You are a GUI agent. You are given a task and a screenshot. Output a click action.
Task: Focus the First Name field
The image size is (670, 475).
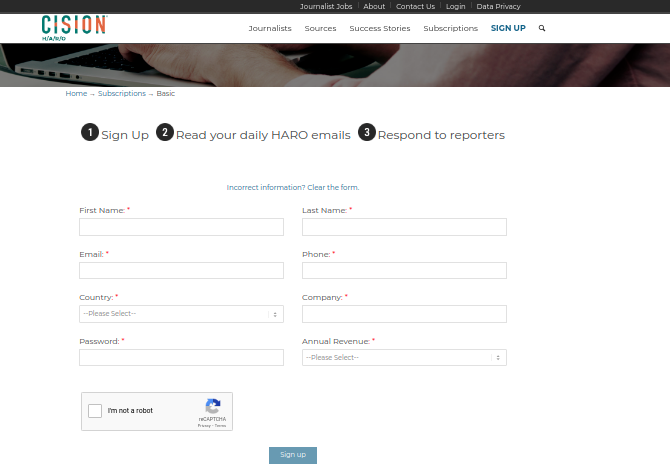pyautogui.click(x=181, y=227)
